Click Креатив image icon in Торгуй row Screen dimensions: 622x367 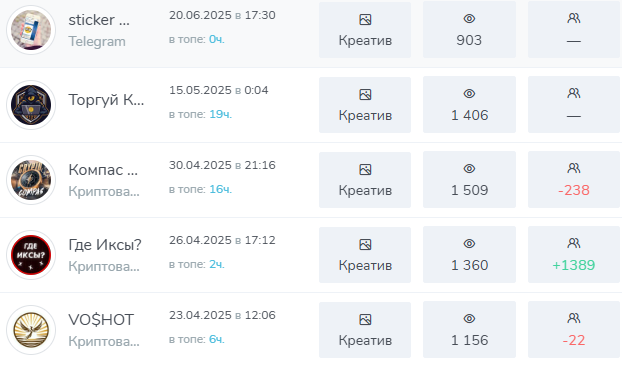click(x=365, y=94)
